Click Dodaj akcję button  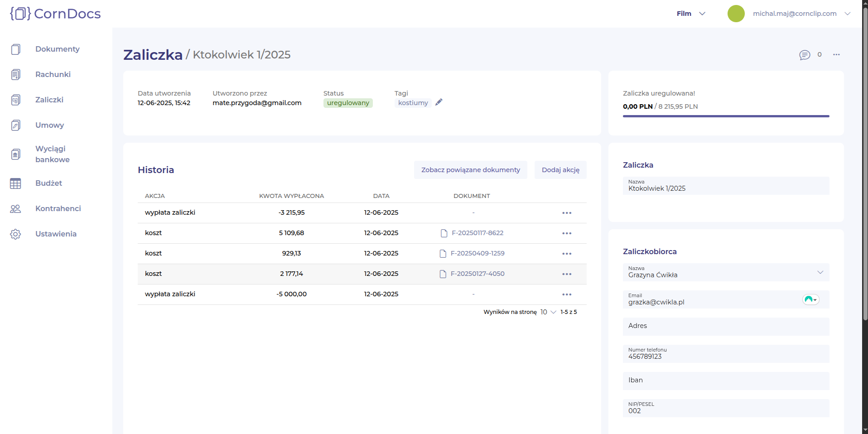pyautogui.click(x=560, y=170)
